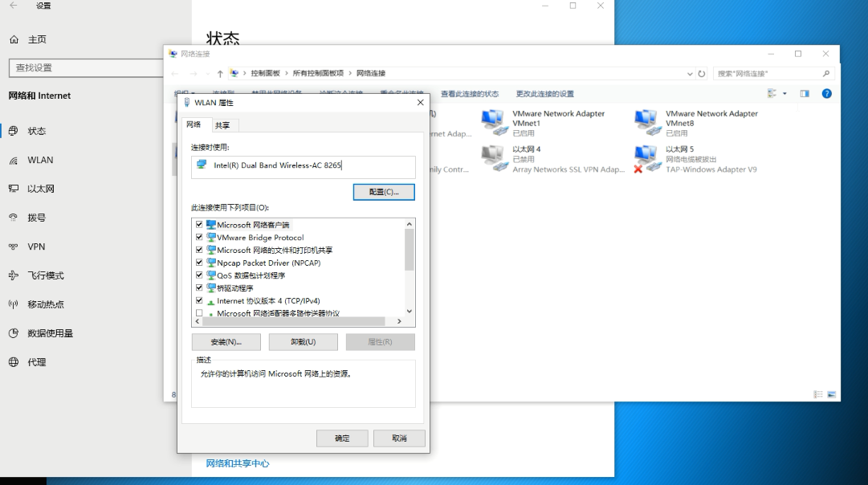The image size is (868, 485).
Task: Expand breadcrumb chevron after 所有控制面板项
Action: click(x=350, y=73)
